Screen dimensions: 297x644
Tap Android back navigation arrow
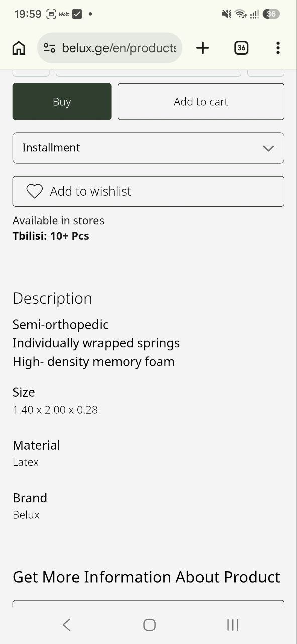66,625
